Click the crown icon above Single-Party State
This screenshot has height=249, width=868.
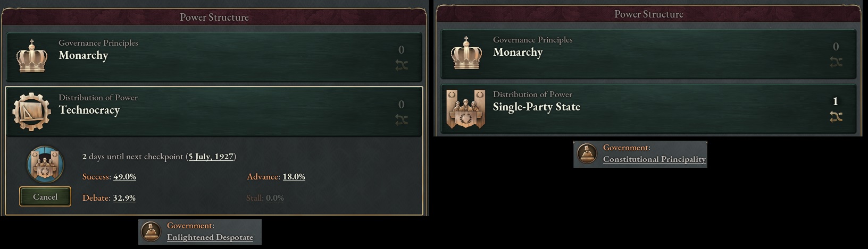(466, 54)
